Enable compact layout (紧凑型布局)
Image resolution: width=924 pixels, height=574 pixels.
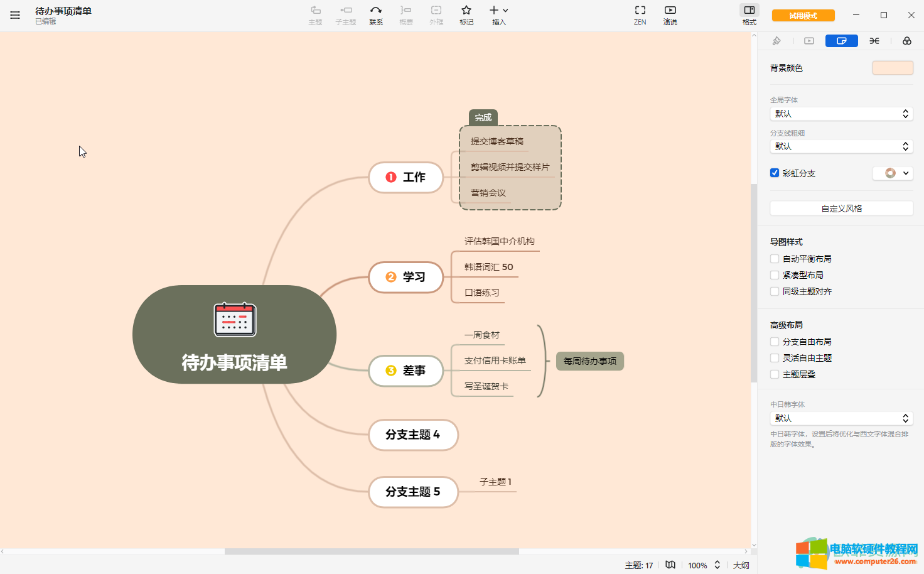pos(775,275)
